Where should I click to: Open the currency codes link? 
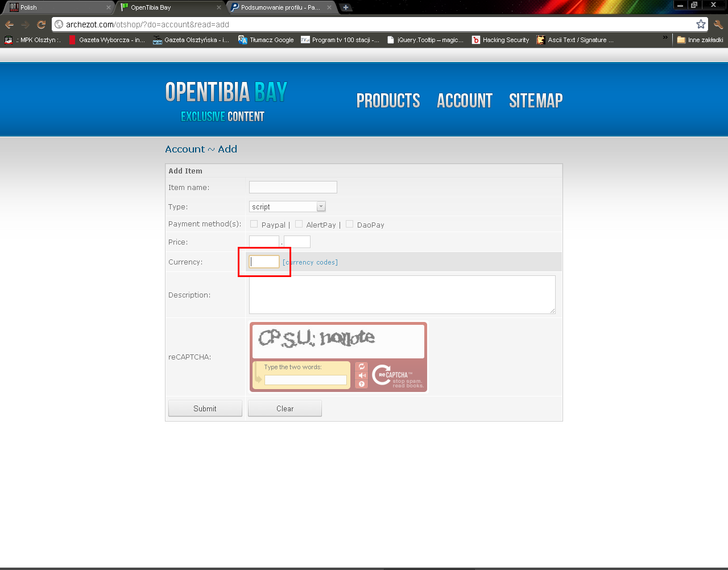point(310,262)
